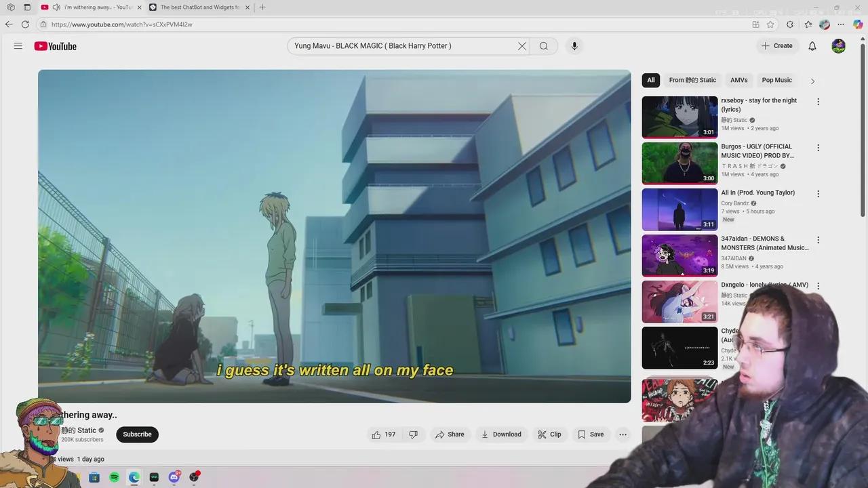The height and width of the screenshot is (488, 868).
Task: Mute tab via speaker icon on YouTube tab
Action: [56, 7]
